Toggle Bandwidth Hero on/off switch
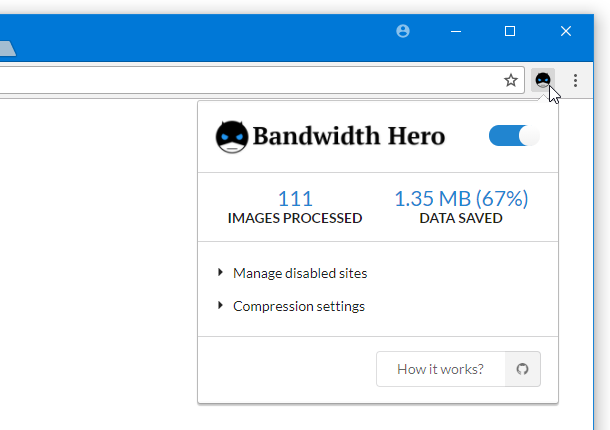This screenshot has width=610, height=430. (x=514, y=135)
